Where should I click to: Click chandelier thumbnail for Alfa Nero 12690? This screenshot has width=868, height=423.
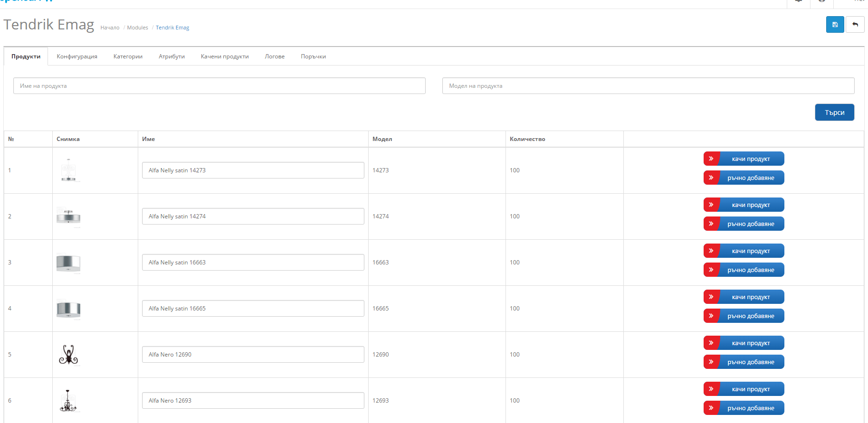click(68, 355)
